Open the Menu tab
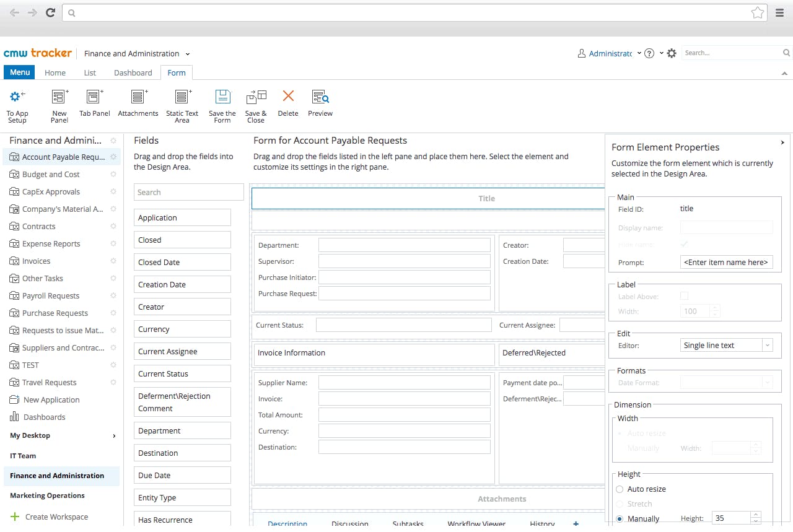Image resolution: width=793 pixels, height=532 pixels. point(20,72)
